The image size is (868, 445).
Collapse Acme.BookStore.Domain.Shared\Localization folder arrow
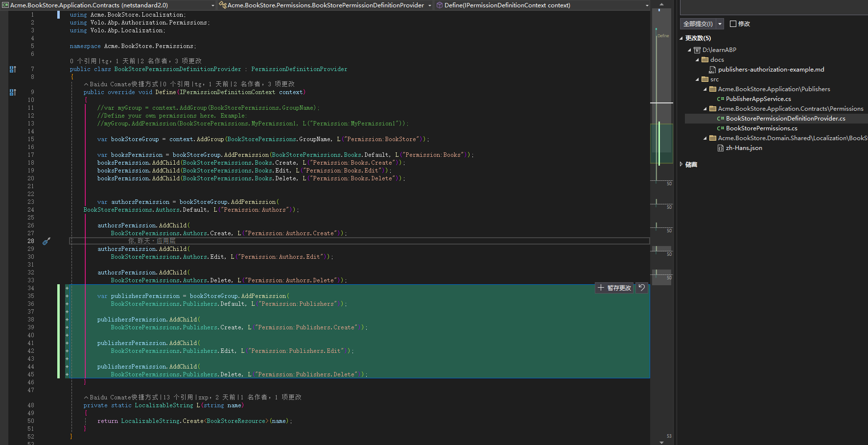point(705,138)
